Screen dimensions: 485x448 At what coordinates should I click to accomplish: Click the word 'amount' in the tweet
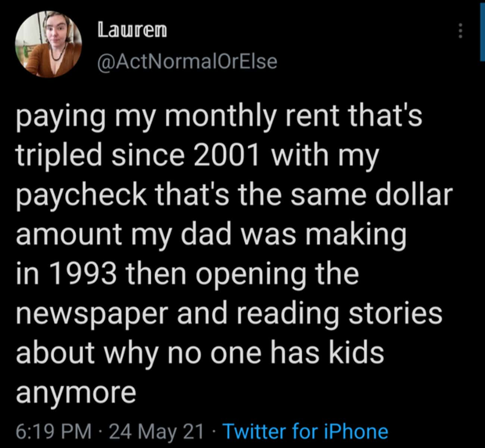(69, 234)
